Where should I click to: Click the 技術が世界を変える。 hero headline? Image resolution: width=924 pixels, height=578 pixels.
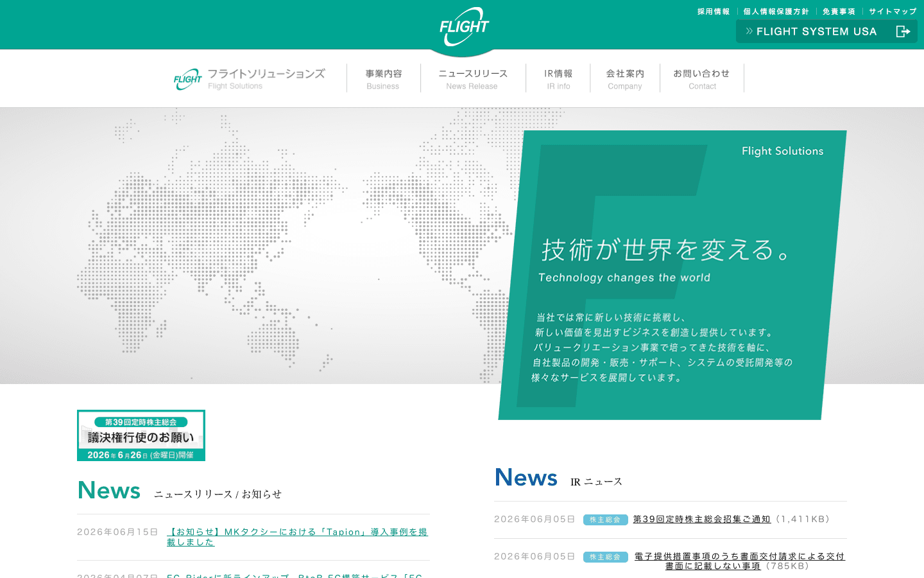tap(667, 250)
